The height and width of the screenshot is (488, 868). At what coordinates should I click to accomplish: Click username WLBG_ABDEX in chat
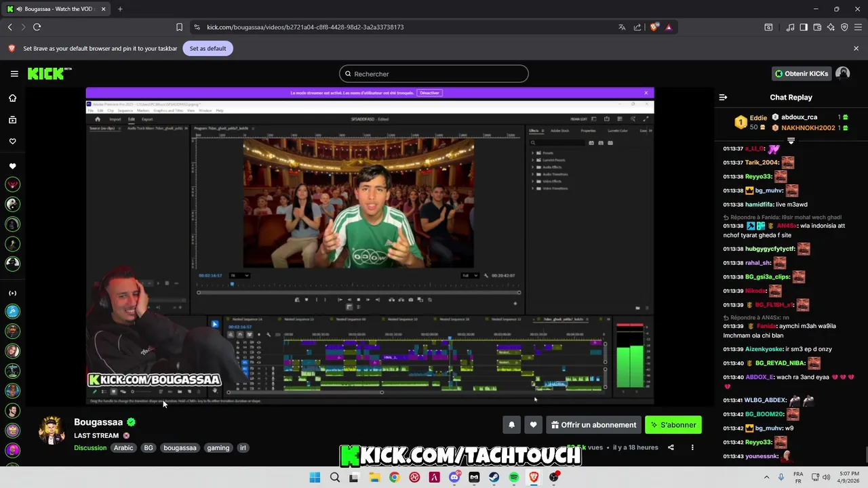765,401
